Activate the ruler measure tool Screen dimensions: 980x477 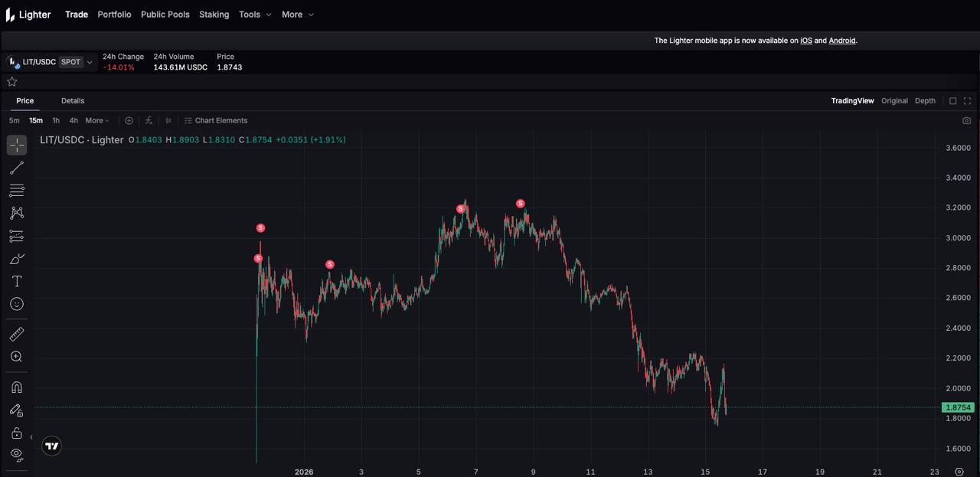[x=17, y=334]
